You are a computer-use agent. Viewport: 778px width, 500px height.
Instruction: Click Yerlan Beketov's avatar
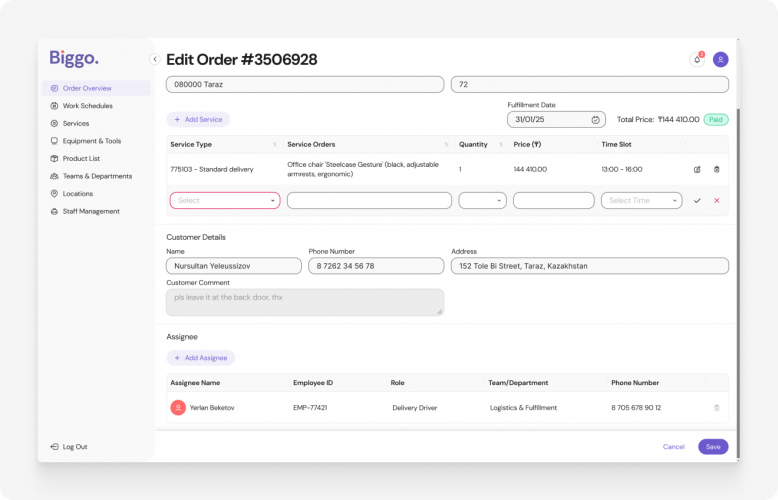[x=178, y=408]
